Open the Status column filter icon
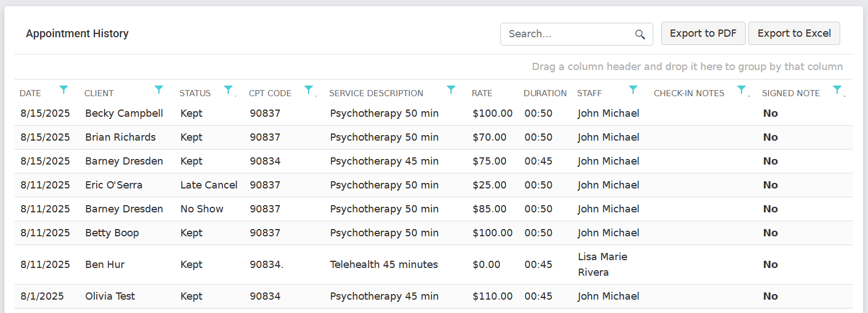This screenshot has width=868, height=313. (x=228, y=90)
